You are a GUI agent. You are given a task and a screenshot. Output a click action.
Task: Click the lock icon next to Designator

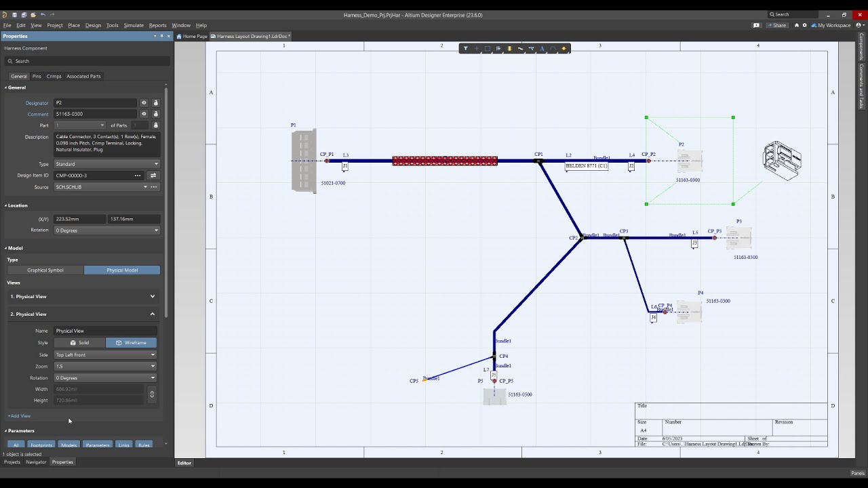[155, 103]
